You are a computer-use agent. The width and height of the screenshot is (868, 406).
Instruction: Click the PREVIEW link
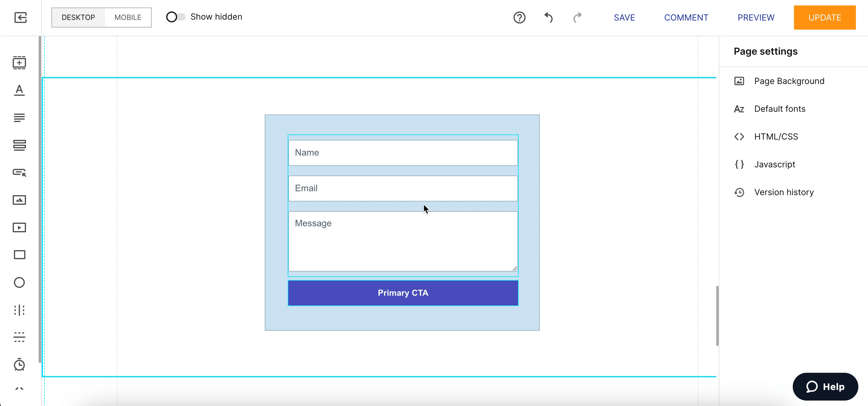pyautogui.click(x=756, y=18)
